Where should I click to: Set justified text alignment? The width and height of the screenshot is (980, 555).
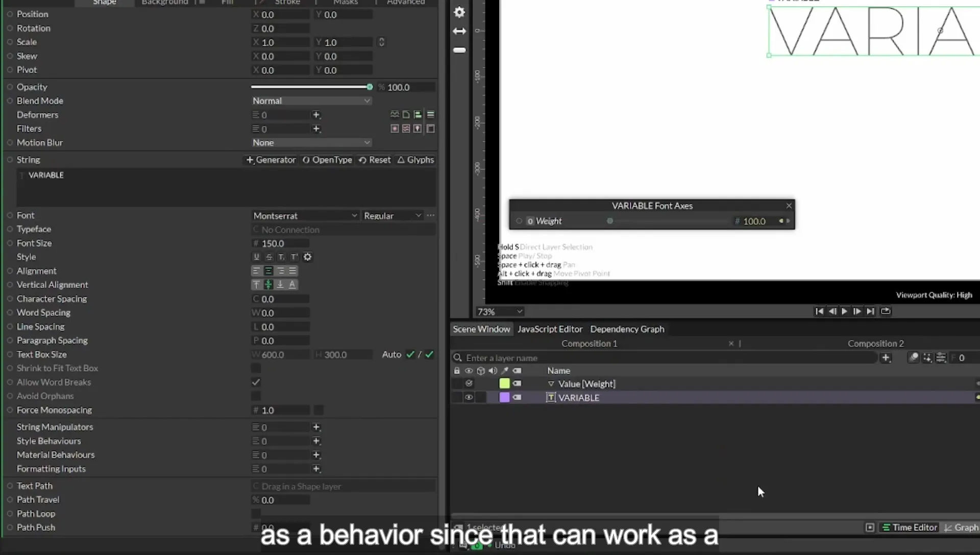tap(293, 271)
